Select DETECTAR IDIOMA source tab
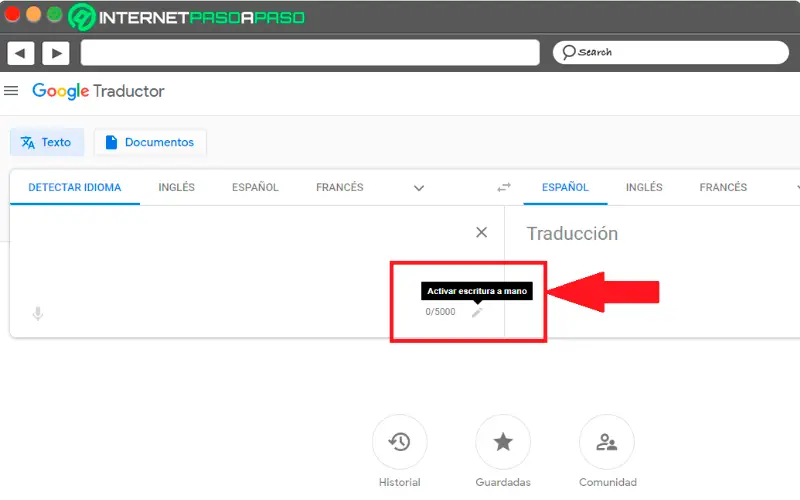The image size is (800, 500). point(74,187)
